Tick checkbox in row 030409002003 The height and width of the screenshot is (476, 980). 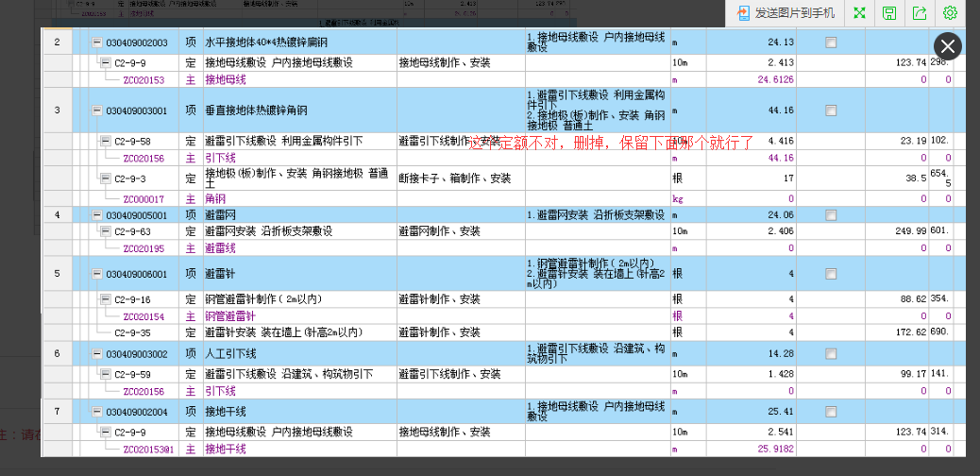click(831, 42)
